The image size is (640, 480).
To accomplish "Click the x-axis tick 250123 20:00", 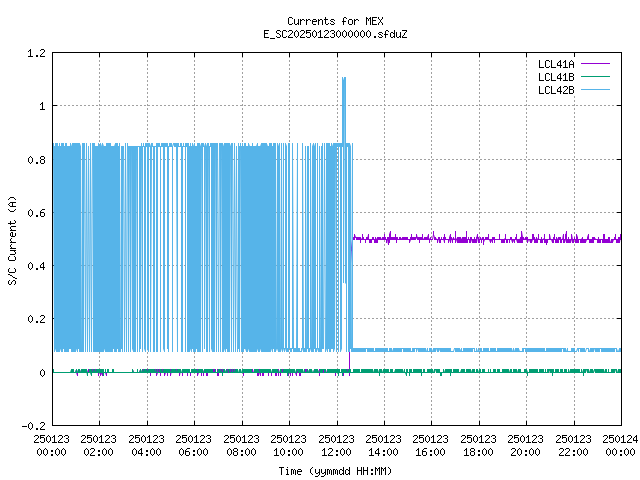I will point(526,445).
